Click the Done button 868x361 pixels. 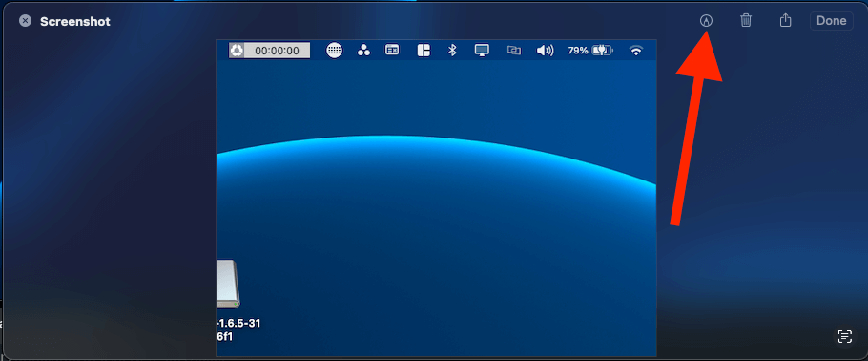(832, 21)
